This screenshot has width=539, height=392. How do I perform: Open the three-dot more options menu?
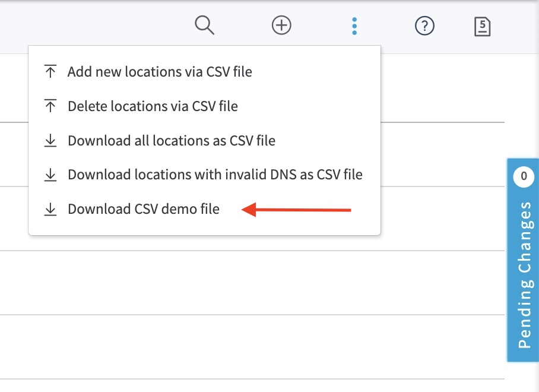point(354,26)
